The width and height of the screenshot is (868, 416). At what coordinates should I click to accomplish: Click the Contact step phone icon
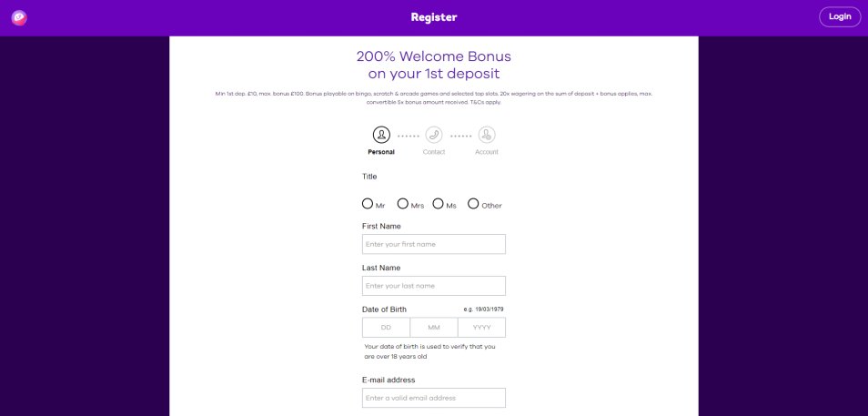click(434, 135)
